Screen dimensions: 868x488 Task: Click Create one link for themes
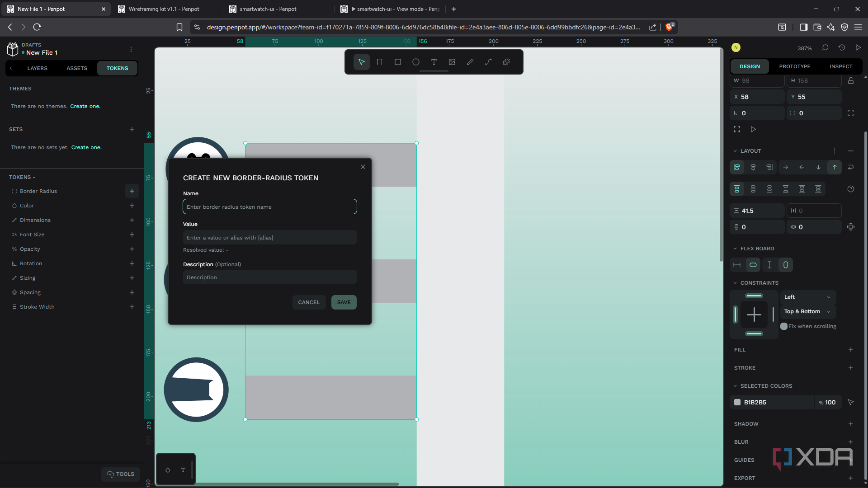(x=85, y=106)
